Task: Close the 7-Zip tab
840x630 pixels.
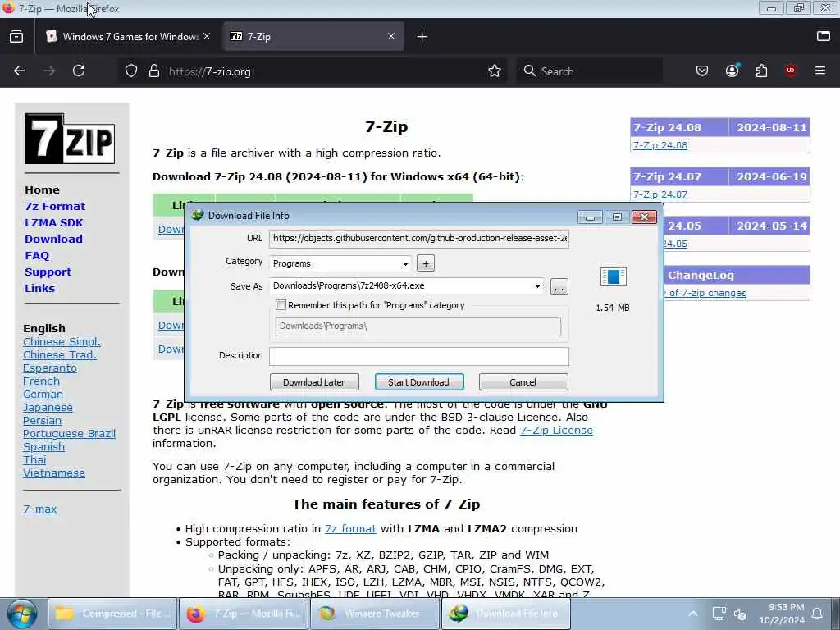Action: click(x=391, y=36)
